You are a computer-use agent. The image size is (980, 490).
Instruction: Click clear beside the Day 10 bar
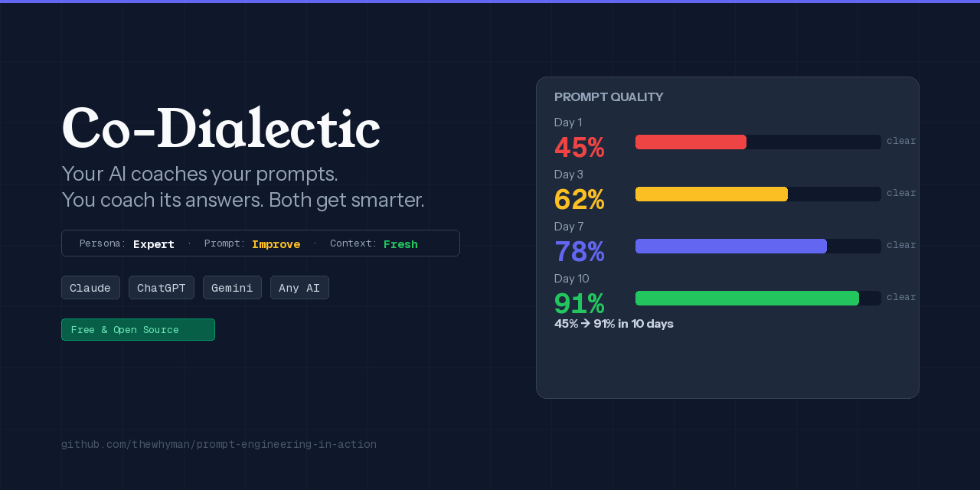(x=901, y=297)
